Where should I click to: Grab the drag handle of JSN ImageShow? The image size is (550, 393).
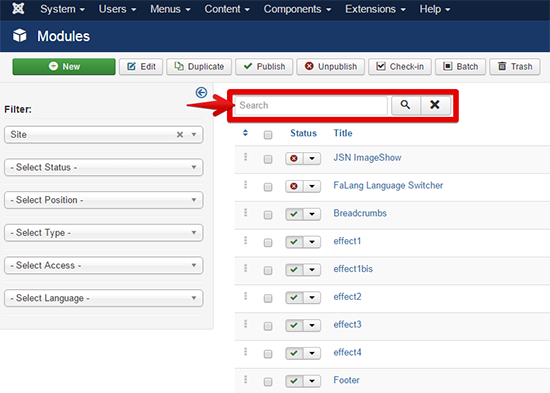(246, 157)
